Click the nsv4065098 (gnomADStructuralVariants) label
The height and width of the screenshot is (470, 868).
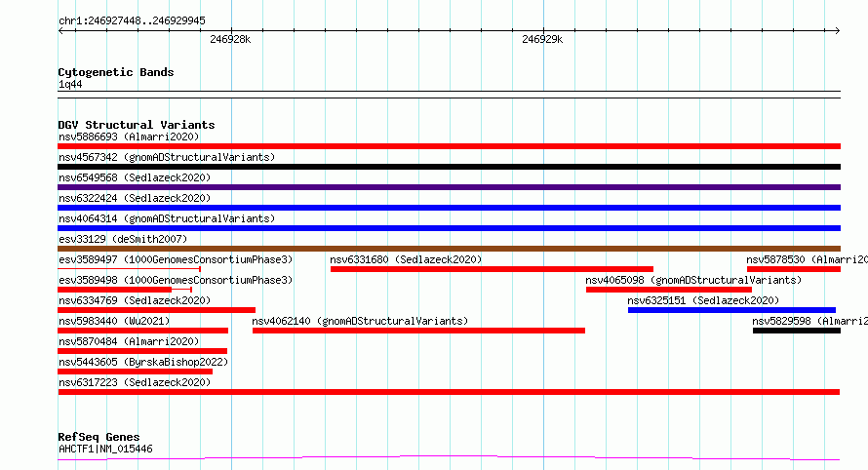click(693, 280)
